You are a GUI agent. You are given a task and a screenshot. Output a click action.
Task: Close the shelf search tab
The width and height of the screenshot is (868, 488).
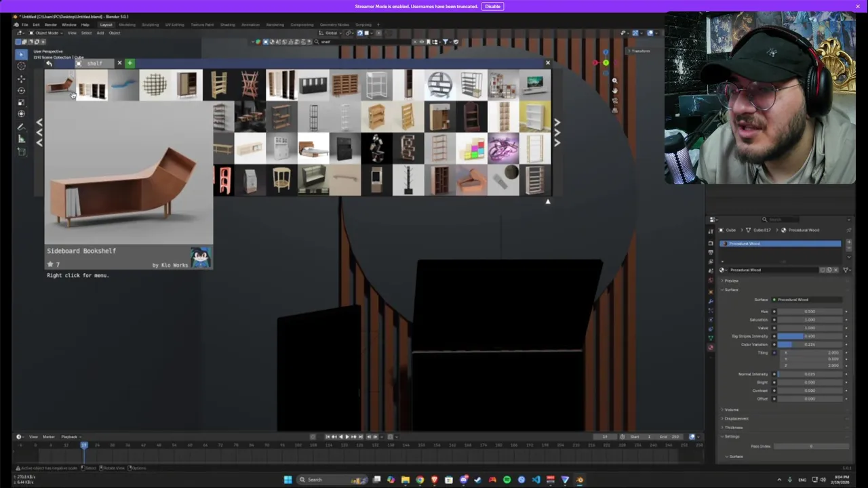(119, 63)
